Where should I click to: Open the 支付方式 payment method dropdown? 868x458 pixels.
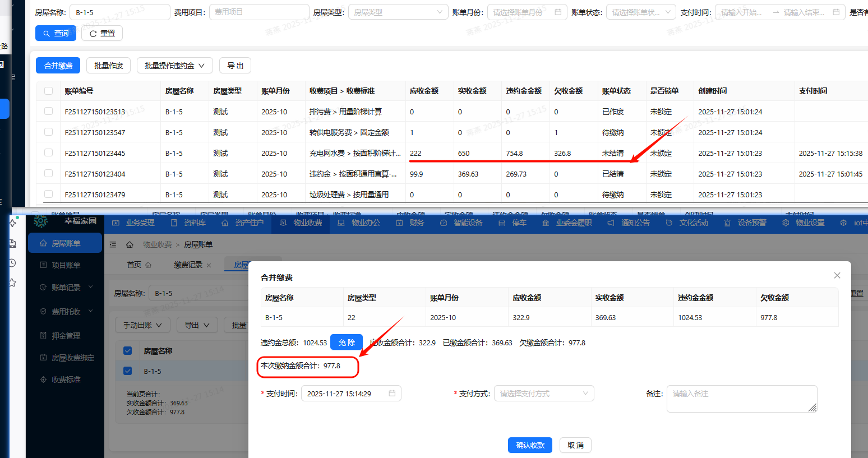pos(543,394)
